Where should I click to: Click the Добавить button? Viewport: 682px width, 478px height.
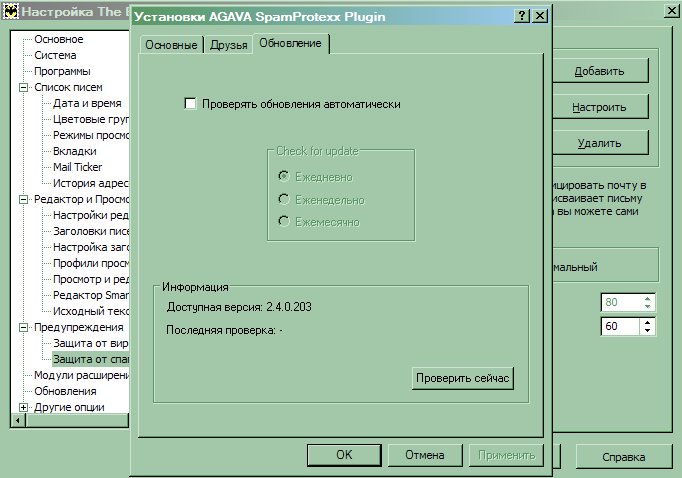click(600, 71)
